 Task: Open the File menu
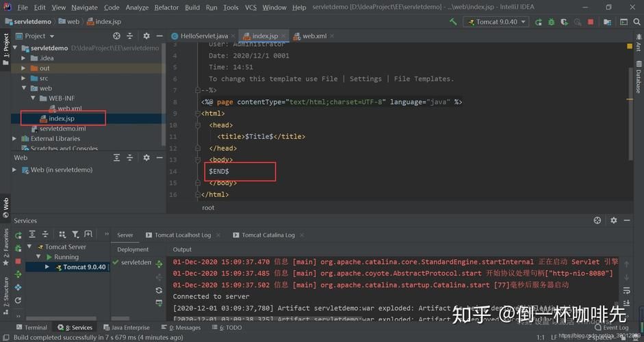click(23, 8)
